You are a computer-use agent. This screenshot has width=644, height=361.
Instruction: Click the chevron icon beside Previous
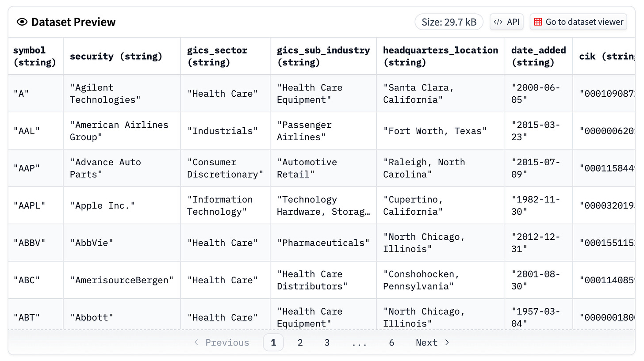click(x=196, y=342)
